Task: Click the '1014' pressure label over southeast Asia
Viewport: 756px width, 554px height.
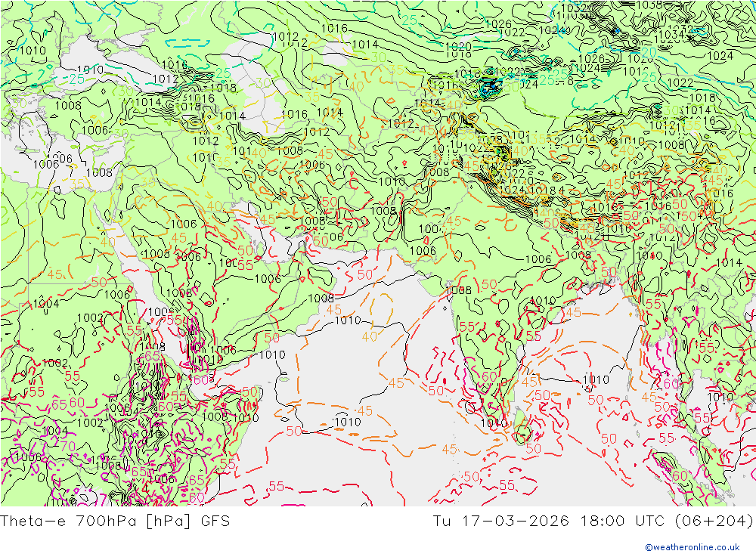Action: pyautogui.click(x=729, y=263)
